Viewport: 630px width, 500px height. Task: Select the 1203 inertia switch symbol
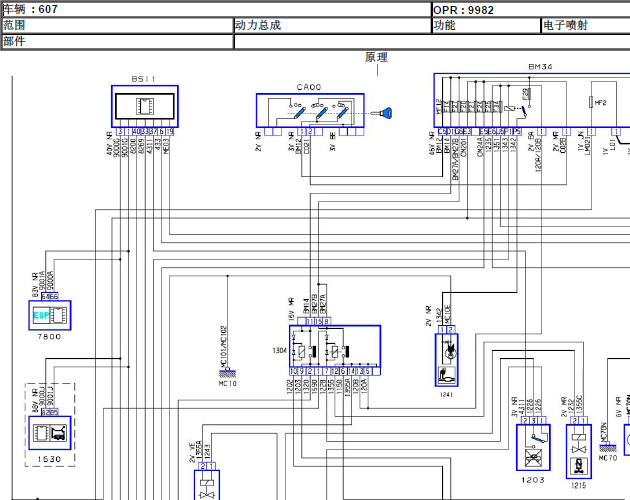coord(533,447)
